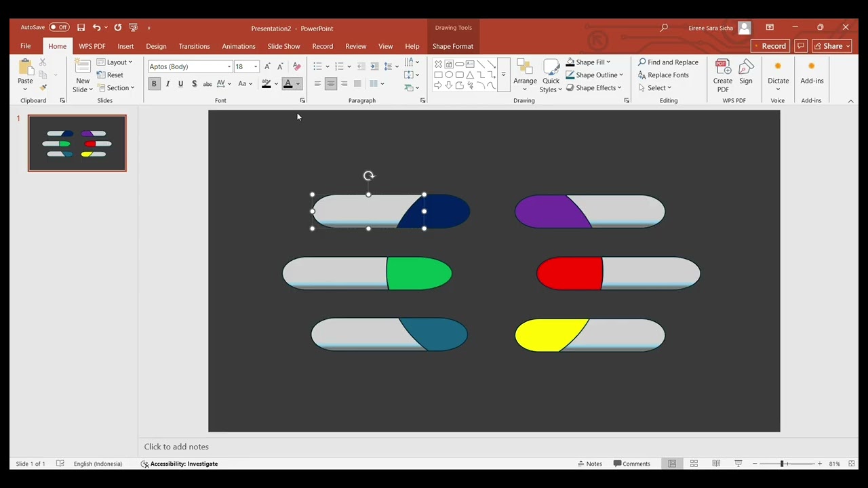868x488 pixels.
Task: Clear all formatting with the eraser icon
Action: click(296, 66)
